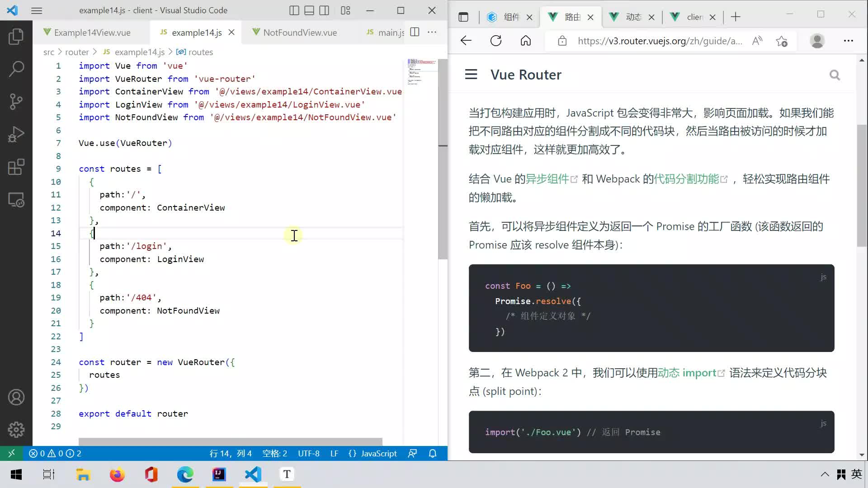Open File Explorer from the taskbar

click(83, 474)
